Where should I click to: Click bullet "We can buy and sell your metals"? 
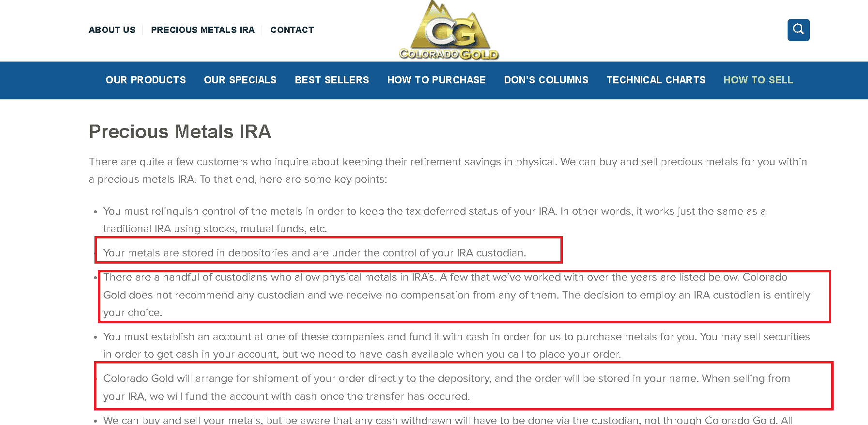click(x=448, y=420)
